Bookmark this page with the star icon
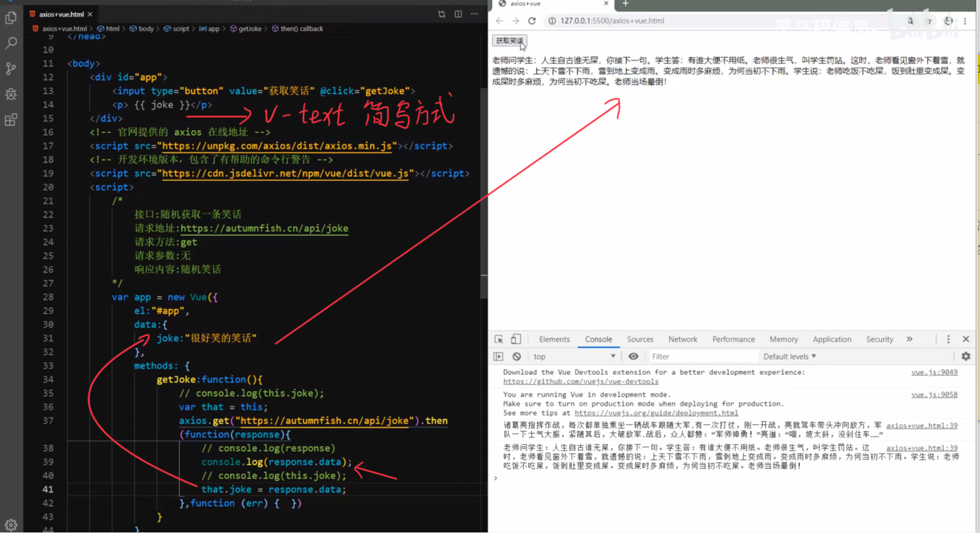 (x=929, y=21)
